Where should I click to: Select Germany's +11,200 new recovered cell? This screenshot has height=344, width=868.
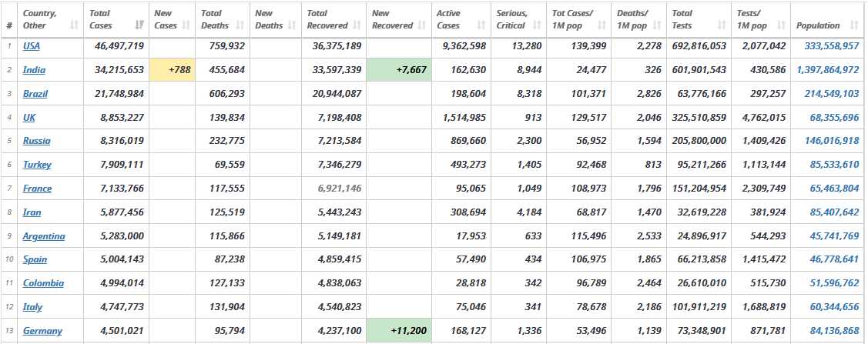[x=399, y=331]
